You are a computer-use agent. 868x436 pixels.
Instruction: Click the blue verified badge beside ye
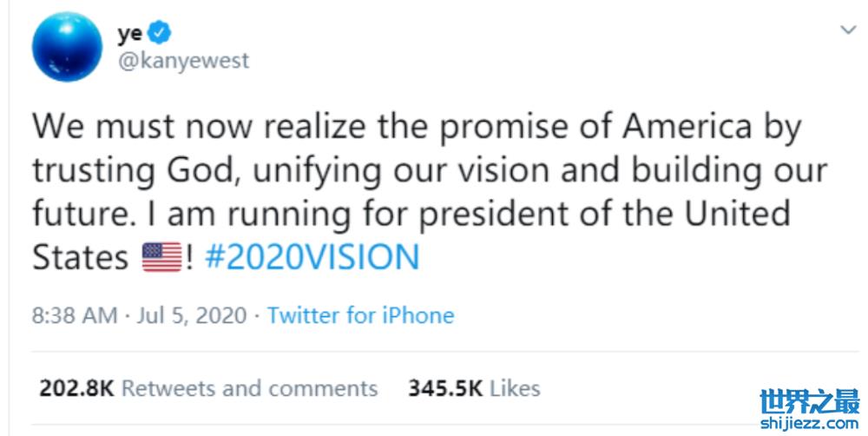(160, 33)
